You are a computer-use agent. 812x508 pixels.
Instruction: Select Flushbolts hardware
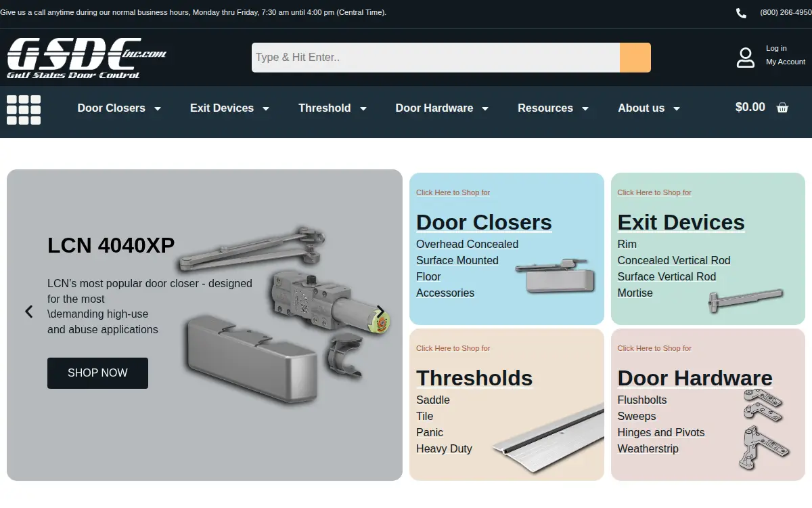(642, 400)
